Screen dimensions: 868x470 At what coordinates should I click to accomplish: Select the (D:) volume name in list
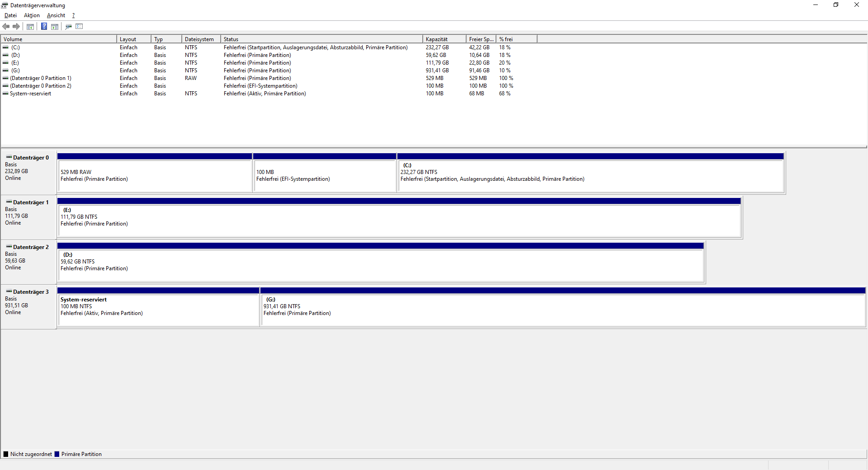click(x=15, y=55)
